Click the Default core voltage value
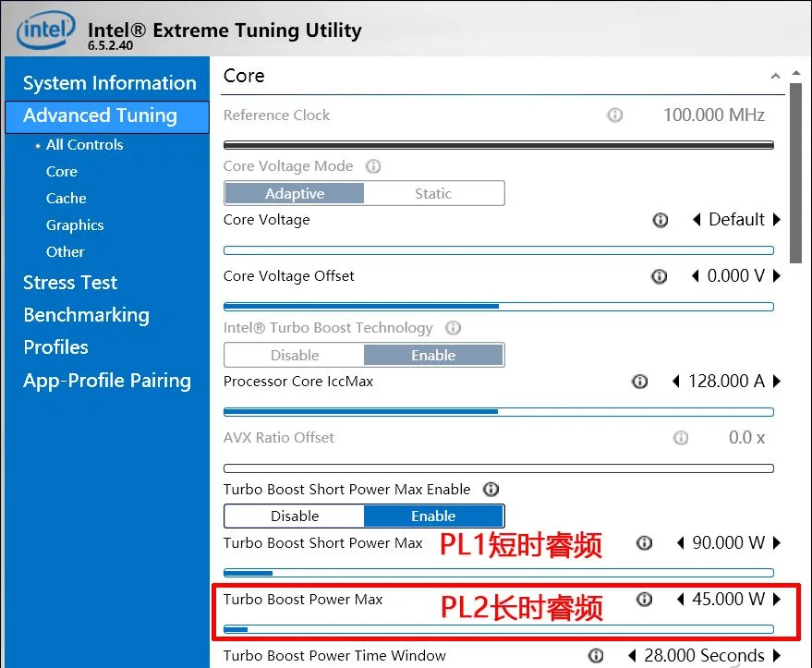The width and height of the screenshot is (812, 668). tap(736, 220)
